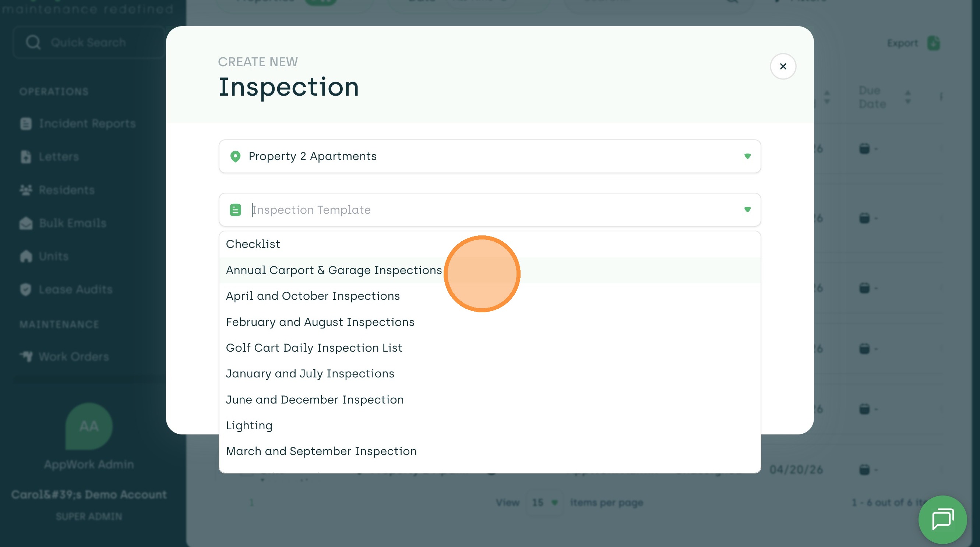Open the live chat widget icon
The width and height of the screenshot is (980, 547).
point(942,519)
